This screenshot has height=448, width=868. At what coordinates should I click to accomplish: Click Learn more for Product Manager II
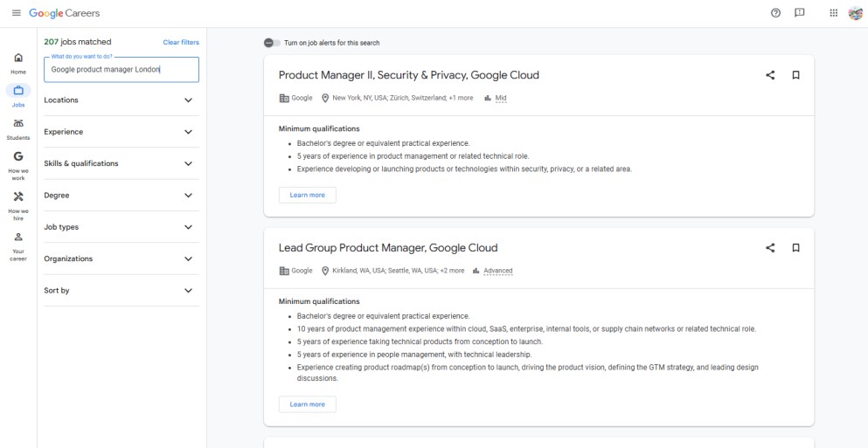307,196
